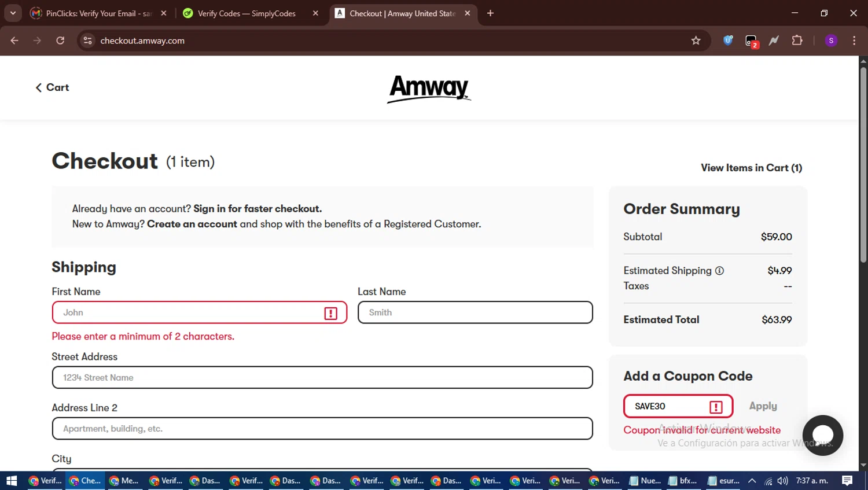
Task: Click the Estimated Total $63.99 value
Action: [777, 320]
